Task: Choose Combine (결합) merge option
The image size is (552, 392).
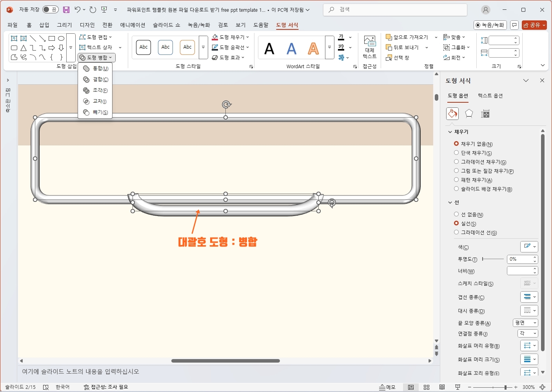Action: pos(96,80)
